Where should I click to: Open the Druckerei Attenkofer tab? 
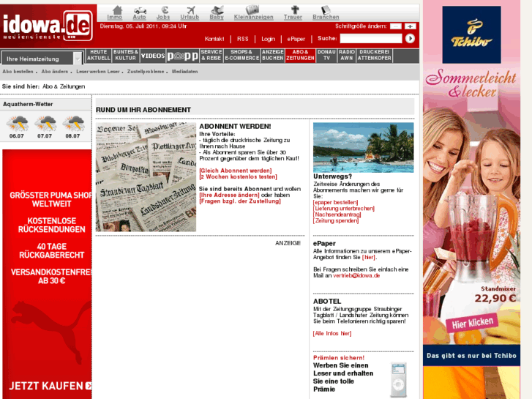tap(374, 55)
